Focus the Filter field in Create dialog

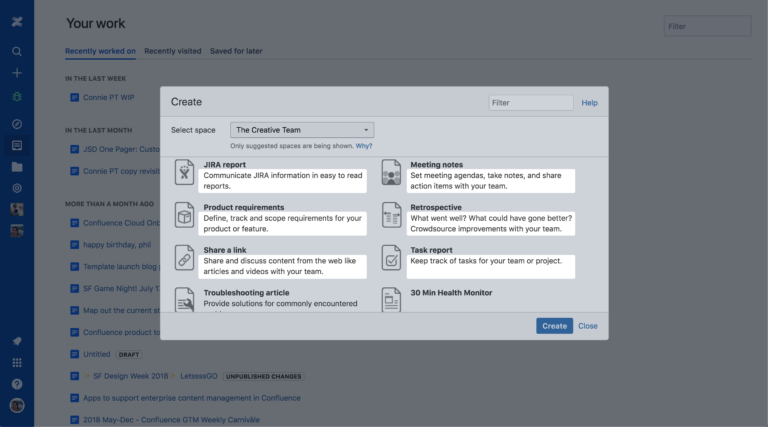click(x=531, y=103)
